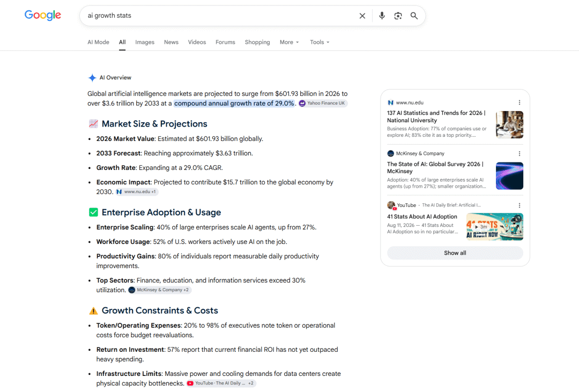This screenshot has height=392, width=579.
Task: Open options menu for McKinsey & Company source
Action: tap(519, 153)
